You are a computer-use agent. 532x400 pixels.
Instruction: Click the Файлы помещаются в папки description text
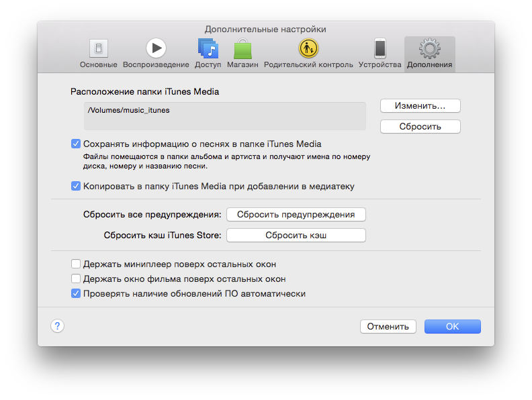226,161
